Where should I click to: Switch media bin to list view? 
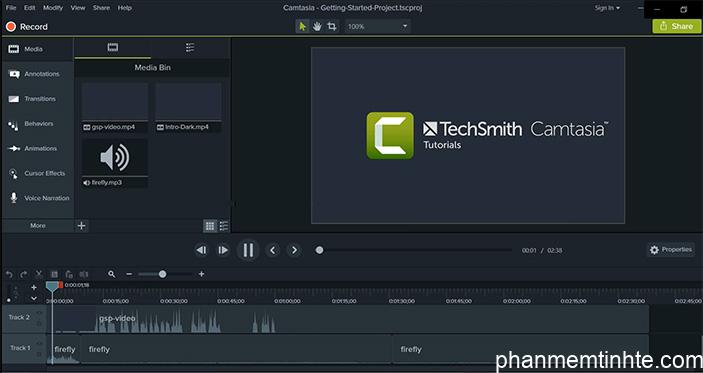[223, 226]
